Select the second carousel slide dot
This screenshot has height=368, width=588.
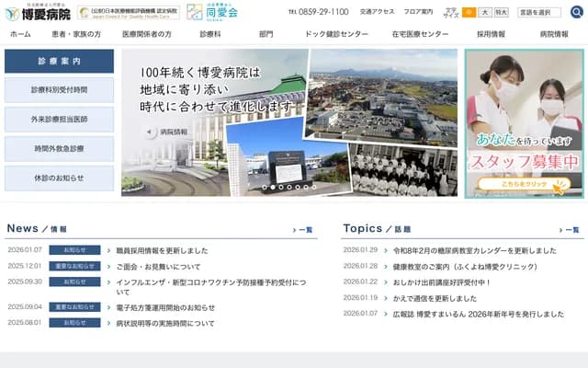[x=274, y=187]
